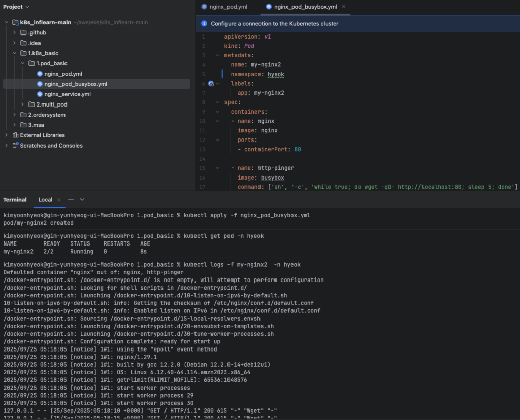Click the Kubernetes icon beside nginx_service.yml
The height and width of the screenshot is (420, 520).
point(40,94)
